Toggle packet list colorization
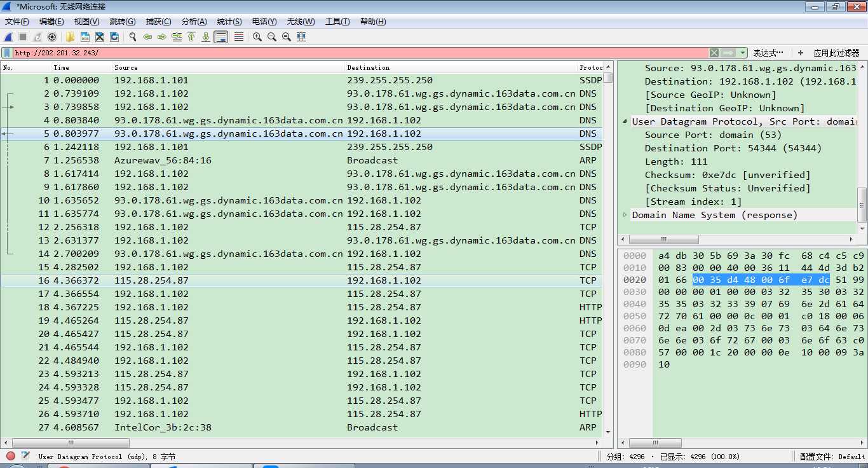 point(239,37)
